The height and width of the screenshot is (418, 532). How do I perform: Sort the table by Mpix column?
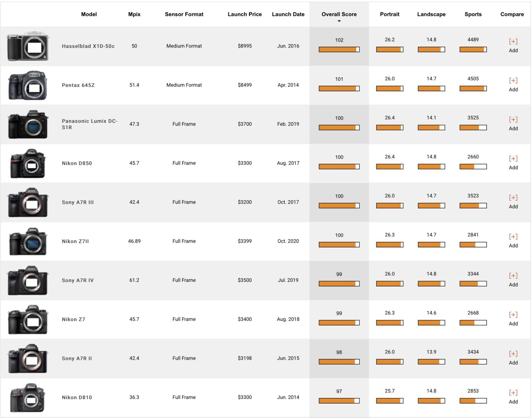click(134, 14)
